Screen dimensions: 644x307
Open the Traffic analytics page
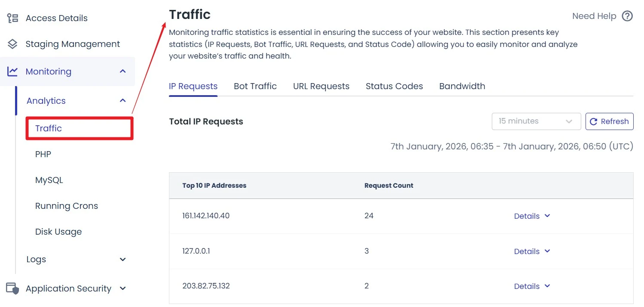49,128
